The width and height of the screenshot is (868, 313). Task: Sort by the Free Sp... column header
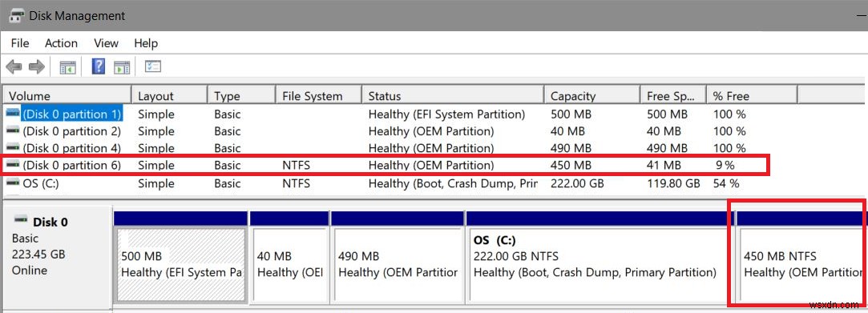tap(673, 96)
